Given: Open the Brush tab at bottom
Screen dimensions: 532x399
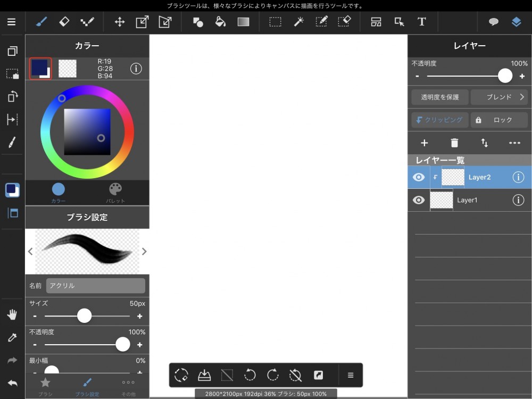Looking at the screenshot, I should pyautogui.click(x=45, y=386).
